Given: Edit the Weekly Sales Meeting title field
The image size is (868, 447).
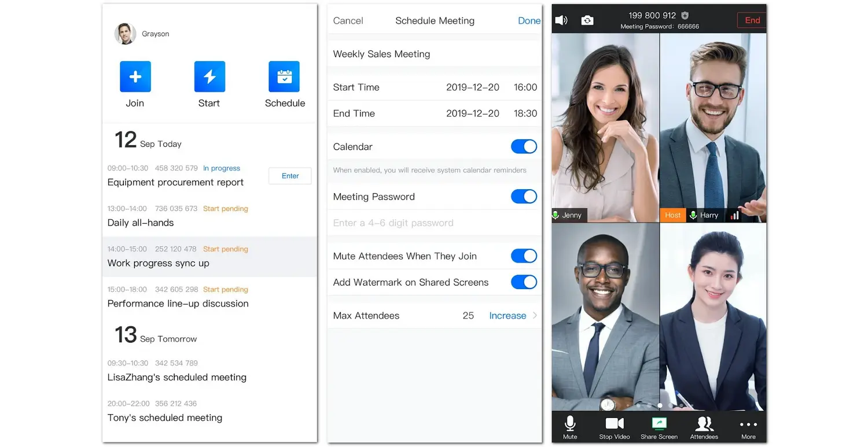Looking at the screenshot, I should click(x=435, y=54).
